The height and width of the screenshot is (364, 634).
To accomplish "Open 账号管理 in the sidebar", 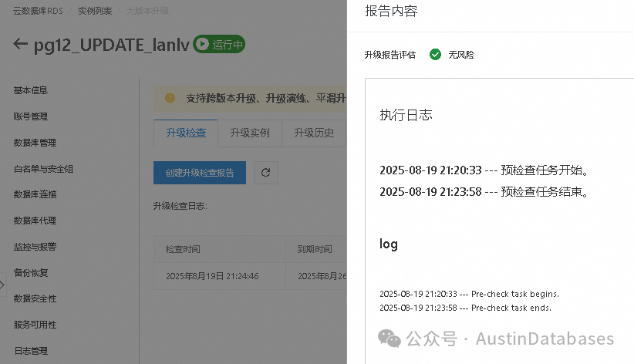I will click(x=31, y=116).
